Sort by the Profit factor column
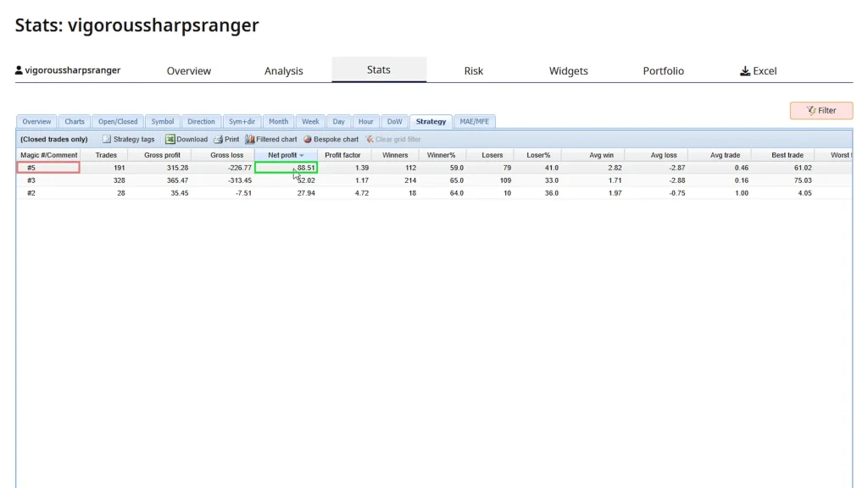This screenshot has height=488, width=868. coord(342,155)
